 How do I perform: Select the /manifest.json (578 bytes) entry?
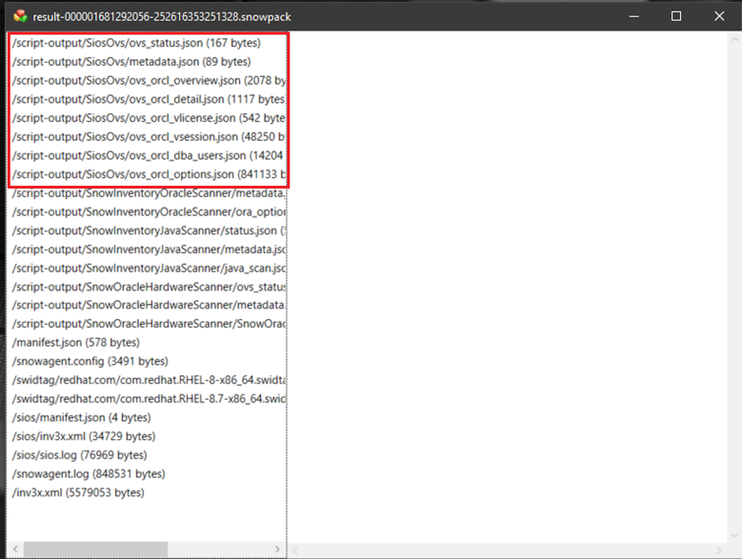[75, 343]
